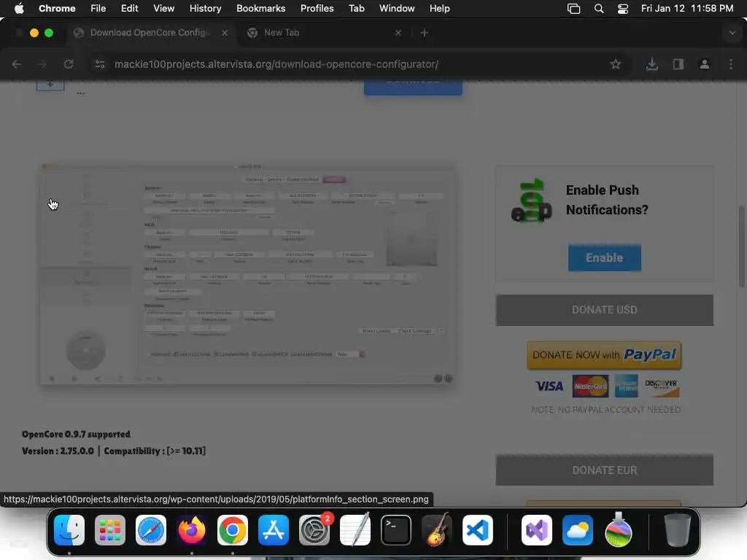Open Trash from the Dock

678,530
